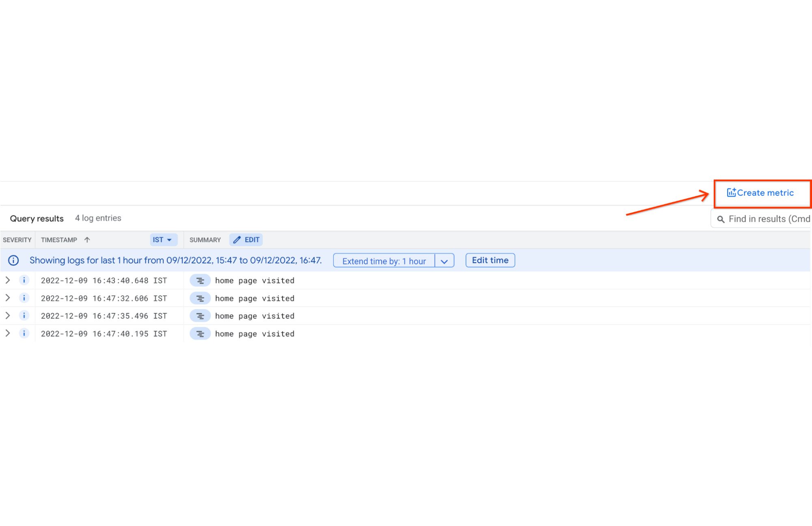The image size is (812, 526).
Task: Click 'home page visited' in 16:47:40.195 row
Action: [255, 334]
